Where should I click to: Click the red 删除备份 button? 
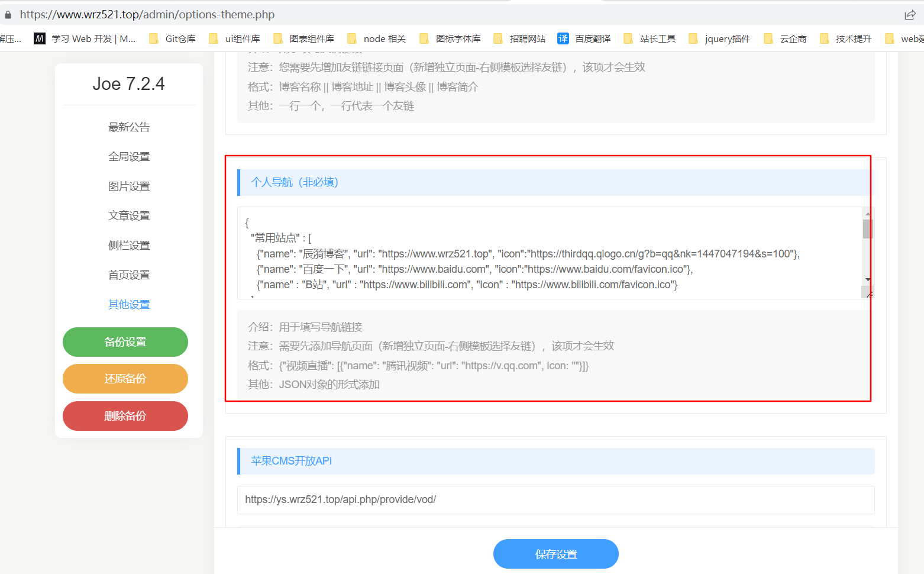(x=125, y=416)
